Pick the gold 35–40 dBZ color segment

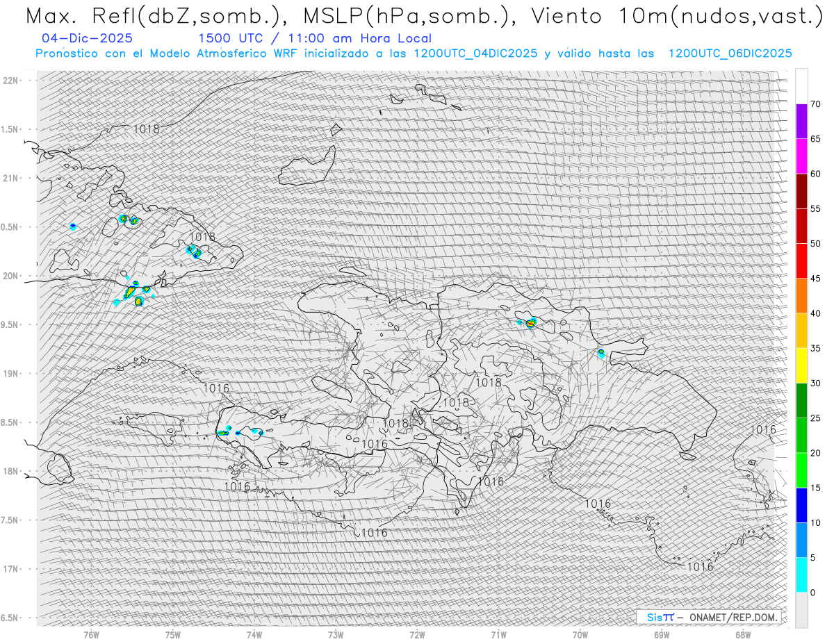click(x=801, y=331)
